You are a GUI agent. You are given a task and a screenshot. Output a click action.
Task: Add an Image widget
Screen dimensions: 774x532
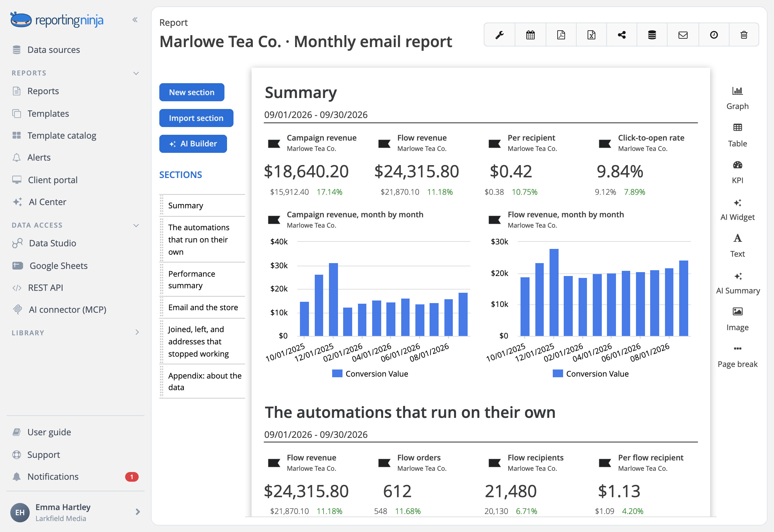tap(737, 320)
